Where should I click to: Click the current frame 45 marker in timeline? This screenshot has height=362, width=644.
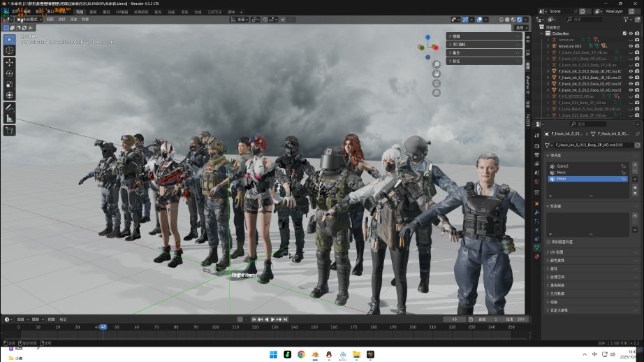pyautogui.click(x=103, y=327)
